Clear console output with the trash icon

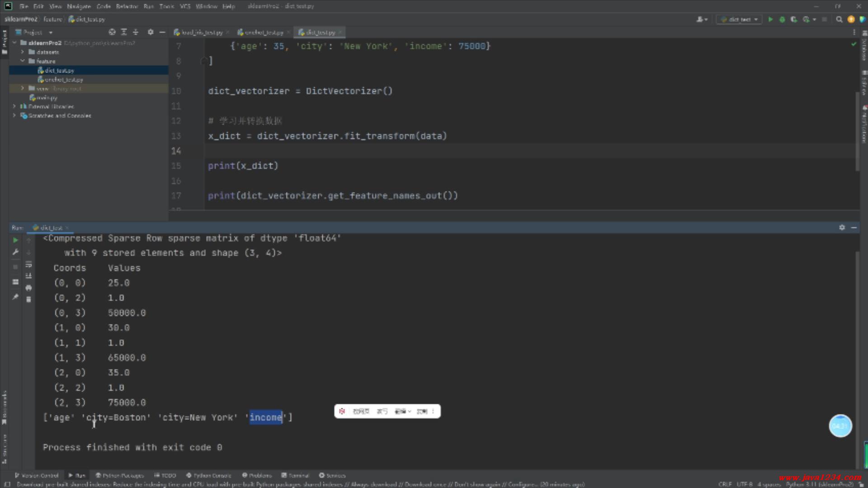point(28,299)
